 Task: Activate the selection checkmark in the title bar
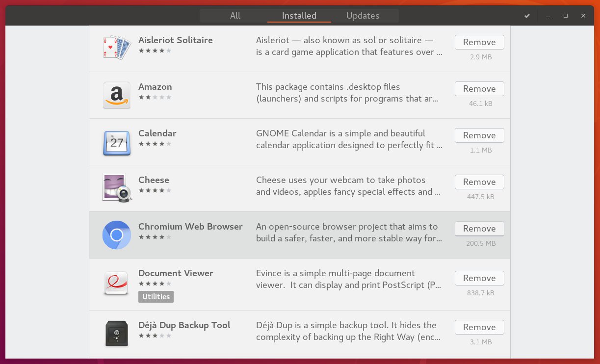527,15
